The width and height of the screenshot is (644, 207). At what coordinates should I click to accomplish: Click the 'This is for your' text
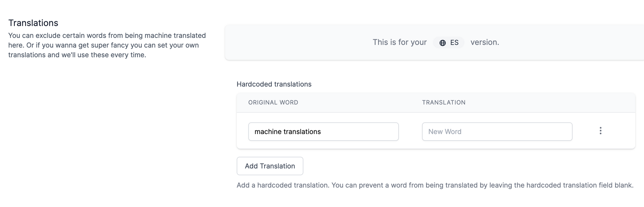point(400,42)
